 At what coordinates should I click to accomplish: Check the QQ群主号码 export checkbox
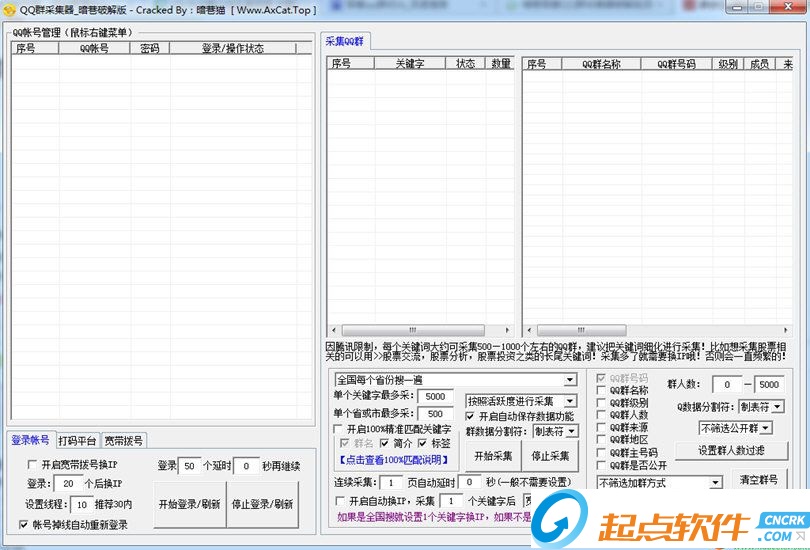point(601,452)
